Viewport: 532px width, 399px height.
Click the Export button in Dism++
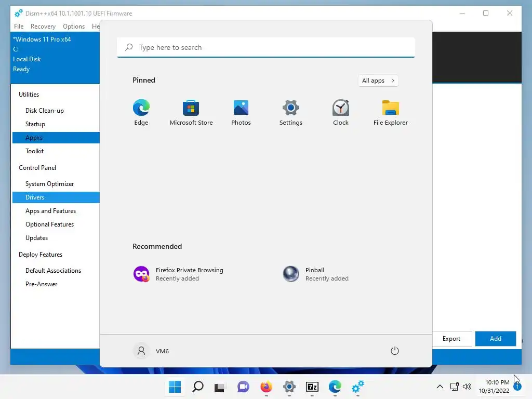(x=451, y=339)
